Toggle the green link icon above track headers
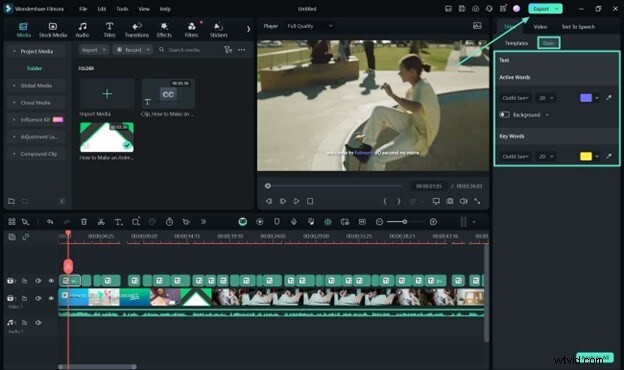This screenshot has height=370, width=624. pos(25,237)
